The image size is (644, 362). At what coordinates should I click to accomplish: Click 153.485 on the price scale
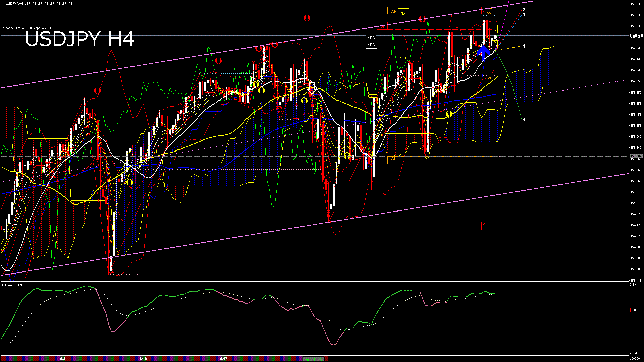click(x=636, y=281)
